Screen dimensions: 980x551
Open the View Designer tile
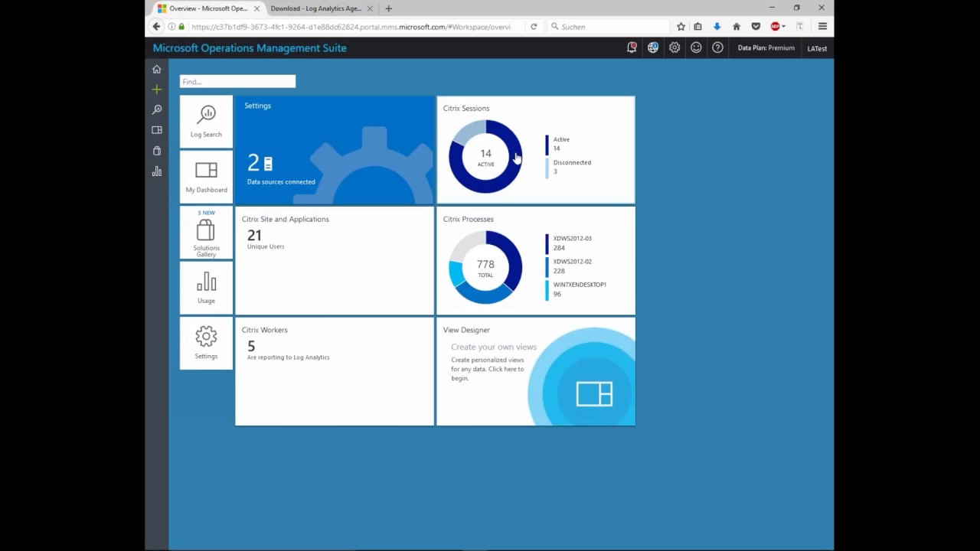[x=536, y=371]
